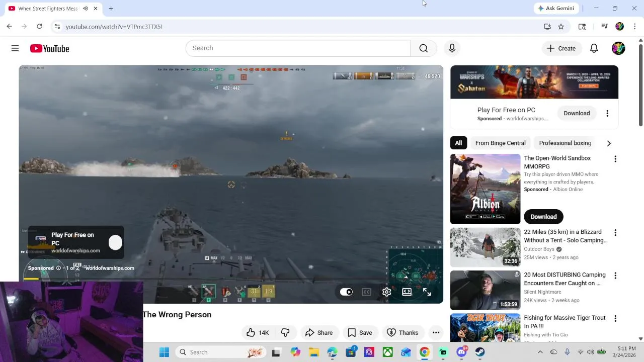644x362 pixels.
Task: Open Steam from the taskbar
Action: (x=480, y=352)
